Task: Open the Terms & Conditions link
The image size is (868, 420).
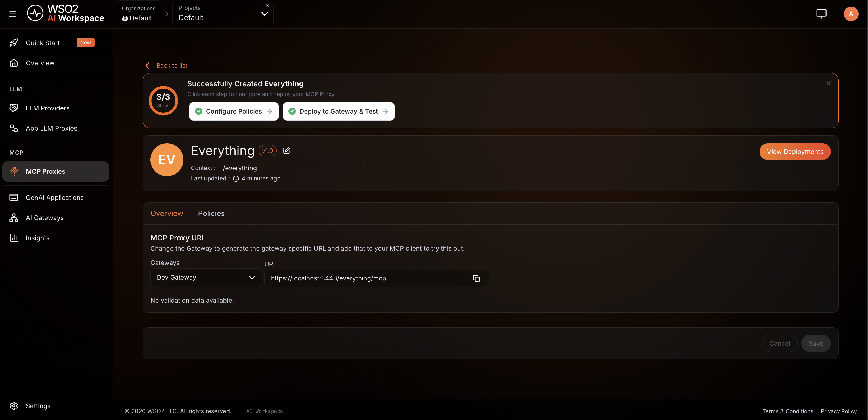Action: tap(788, 411)
